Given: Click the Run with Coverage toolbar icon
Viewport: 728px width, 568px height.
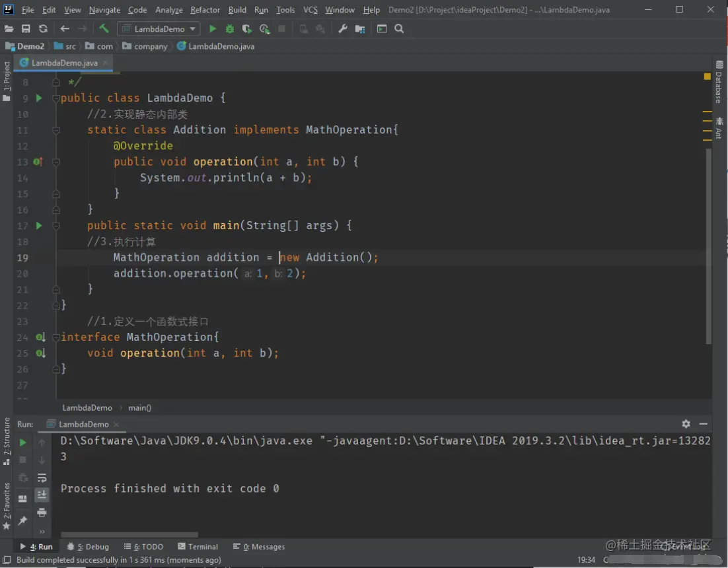Looking at the screenshot, I should [x=247, y=29].
